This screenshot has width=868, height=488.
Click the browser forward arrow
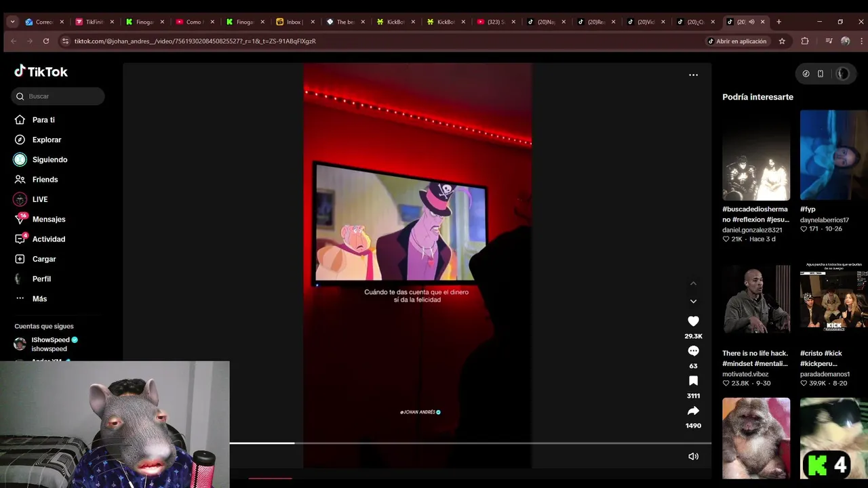(x=30, y=41)
